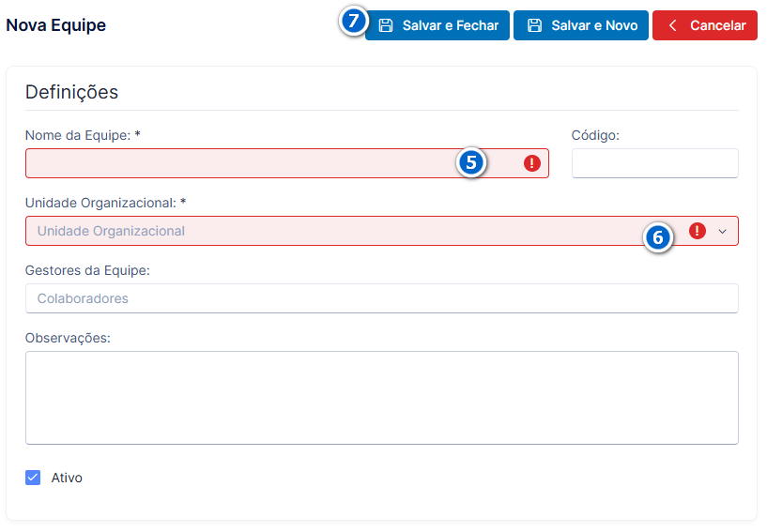Click the "Nome da Equipe:" label

83,135
